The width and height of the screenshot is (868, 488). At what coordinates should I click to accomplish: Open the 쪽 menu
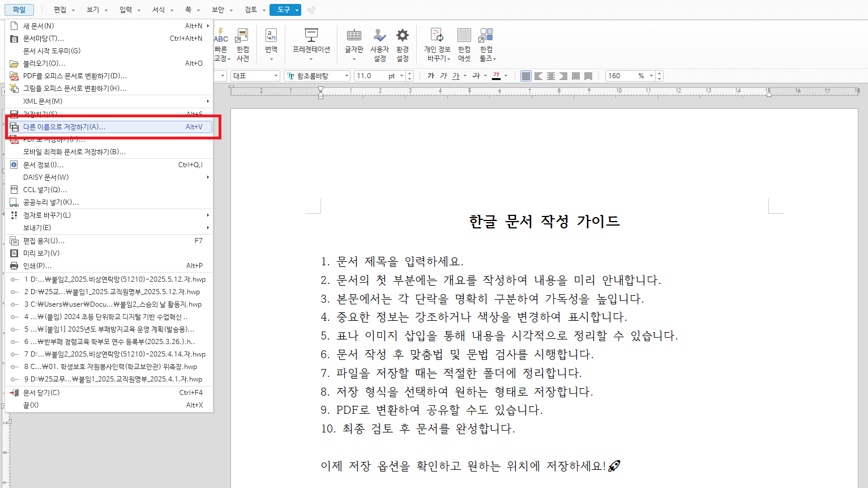(x=188, y=10)
